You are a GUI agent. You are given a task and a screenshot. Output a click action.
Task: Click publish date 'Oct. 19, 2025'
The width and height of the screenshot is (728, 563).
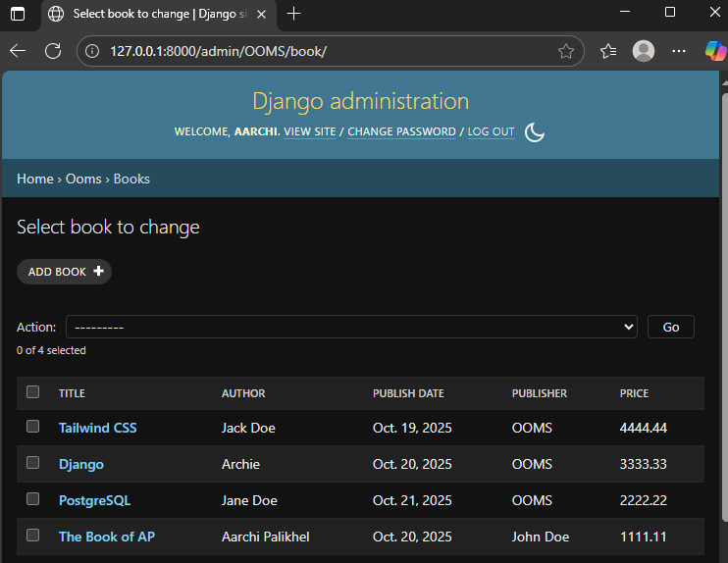pos(412,428)
